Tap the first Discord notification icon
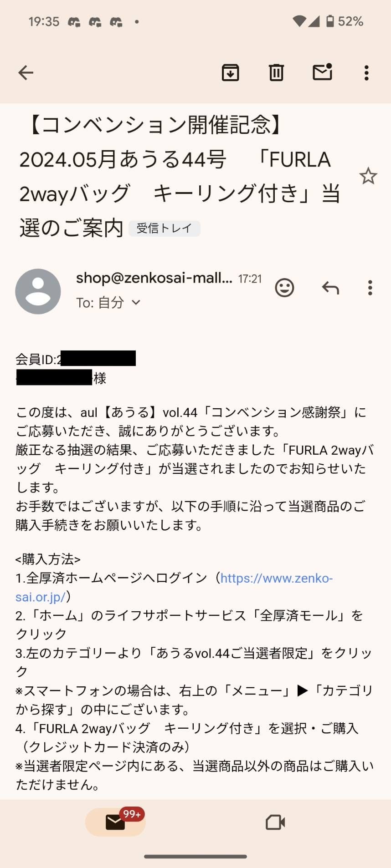This screenshot has height=868, width=391. point(74,22)
